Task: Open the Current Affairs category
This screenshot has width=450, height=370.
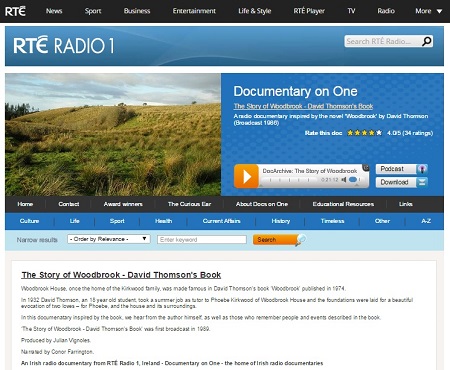Action: click(221, 221)
